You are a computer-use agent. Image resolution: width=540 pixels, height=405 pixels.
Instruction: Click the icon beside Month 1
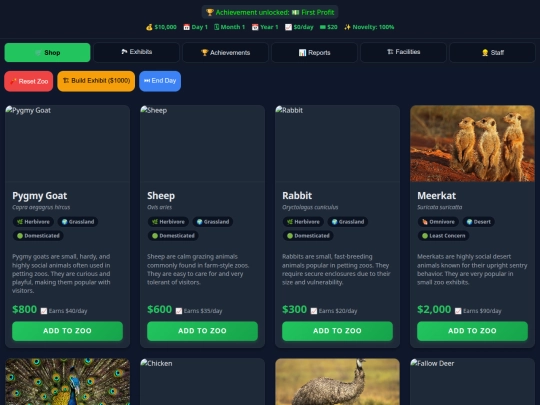[x=216, y=27]
